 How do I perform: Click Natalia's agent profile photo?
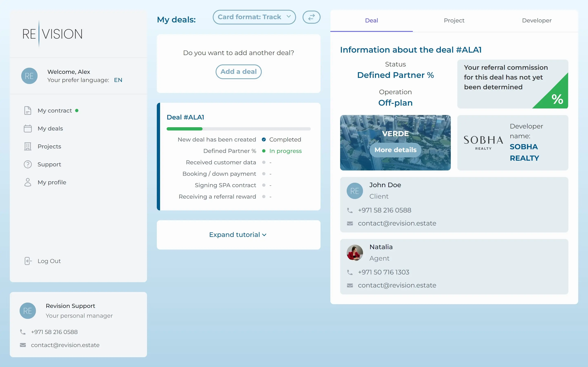pos(354,253)
